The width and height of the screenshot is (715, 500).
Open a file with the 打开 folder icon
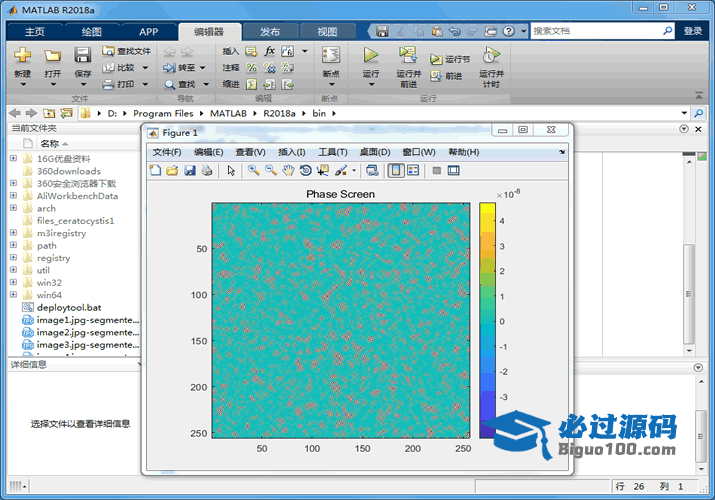tap(52, 56)
